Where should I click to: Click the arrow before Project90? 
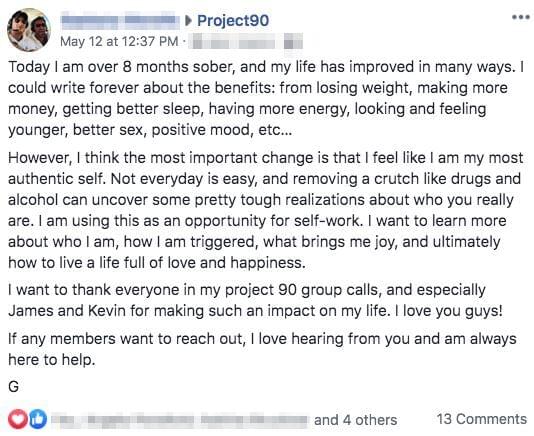point(188,21)
